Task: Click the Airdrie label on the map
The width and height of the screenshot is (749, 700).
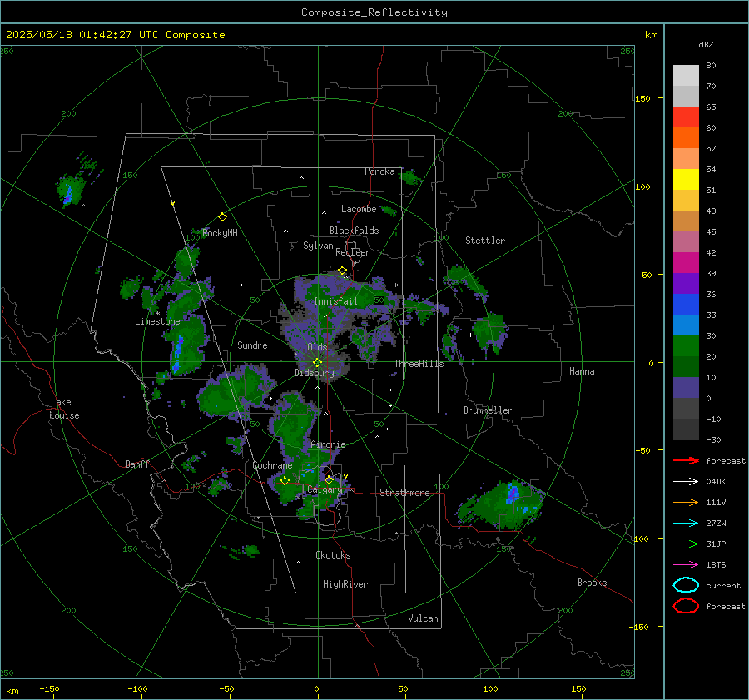Action: pos(328,444)
